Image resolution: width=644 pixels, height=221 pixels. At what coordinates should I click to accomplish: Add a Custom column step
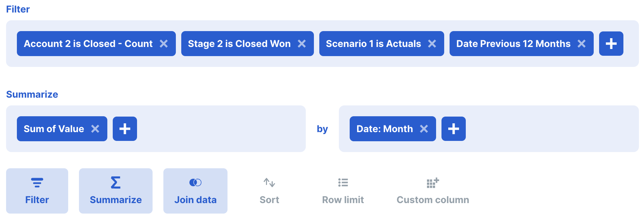[432, 191]
